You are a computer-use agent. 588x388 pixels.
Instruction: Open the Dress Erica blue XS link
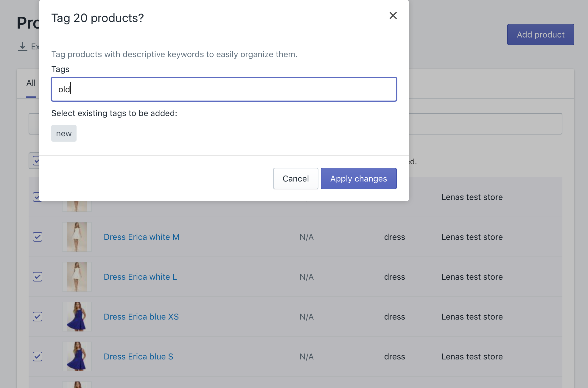point(141,317)
